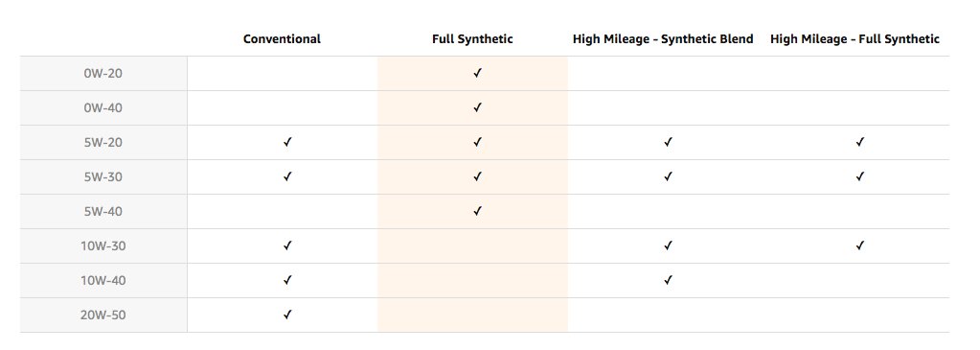The height and width of the screenshot is (350, 980).
Task: Click the 20W-50 row label
Action: (x=103, y=315)
